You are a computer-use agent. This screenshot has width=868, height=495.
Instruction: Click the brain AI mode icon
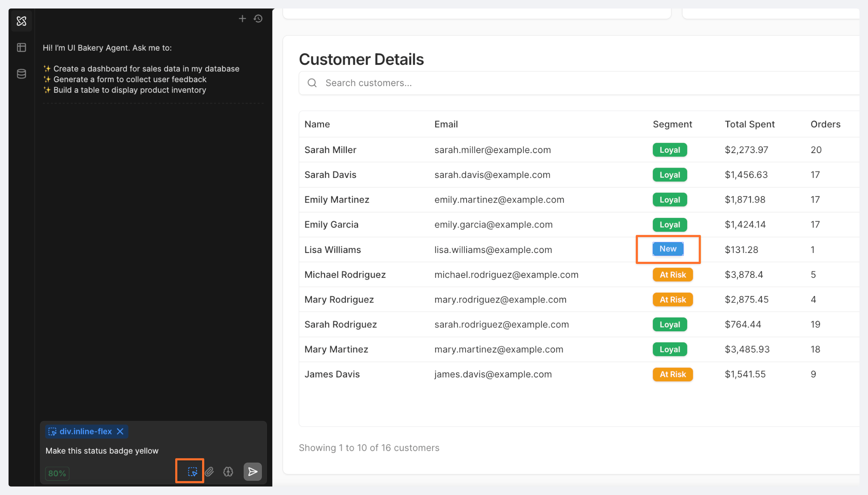tap(228, 472)
